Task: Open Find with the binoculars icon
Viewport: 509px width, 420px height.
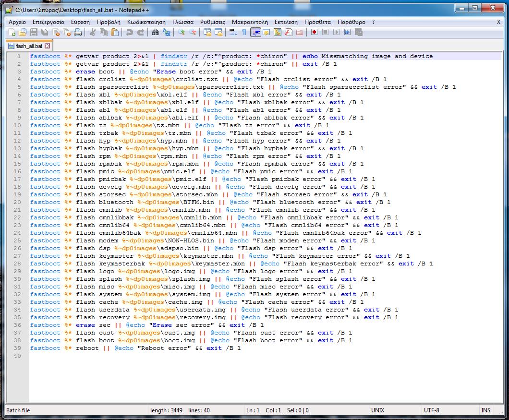Action: (155, 33)
